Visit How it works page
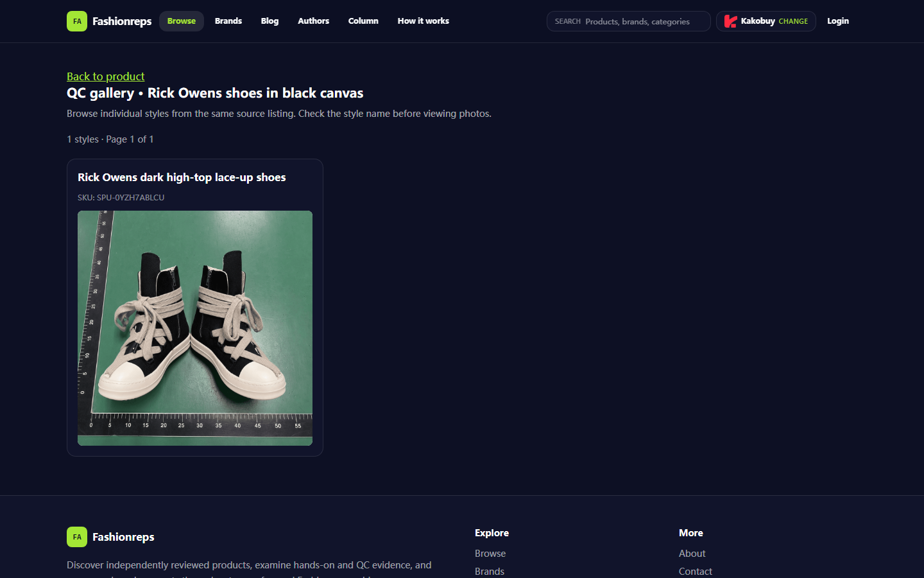Image resolution: width=924 pixels, height=578 pixels. point(424,21)
